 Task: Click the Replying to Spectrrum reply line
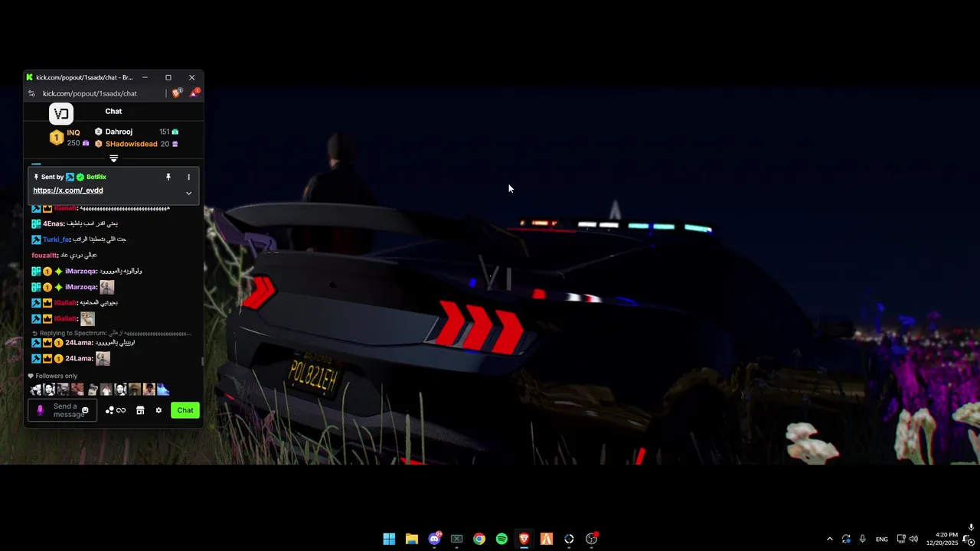click(x=112, y=334)
